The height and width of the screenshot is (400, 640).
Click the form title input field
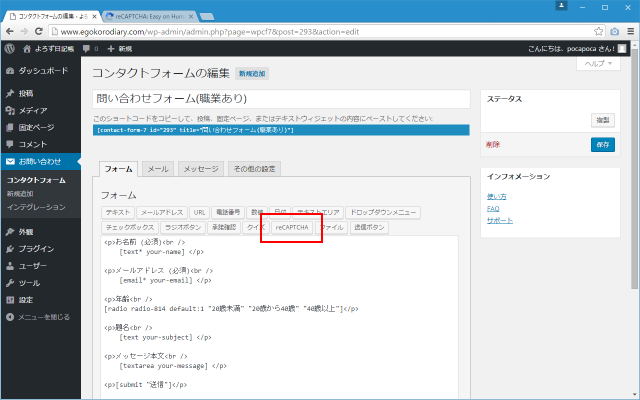280,99
